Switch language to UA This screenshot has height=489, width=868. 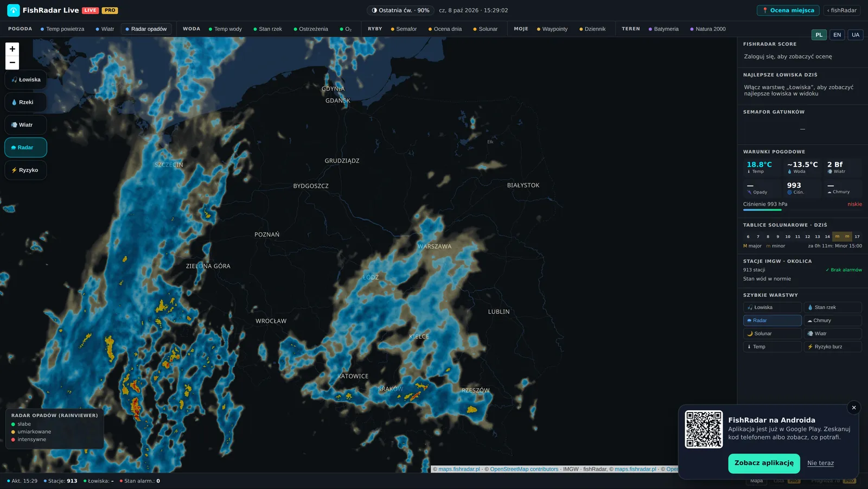click(x=856, y=35)
